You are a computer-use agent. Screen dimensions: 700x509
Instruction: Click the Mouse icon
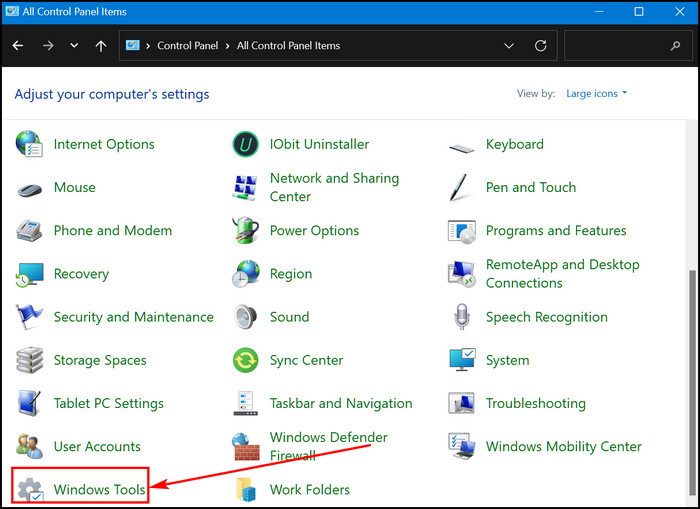click(x=29, y=190)
